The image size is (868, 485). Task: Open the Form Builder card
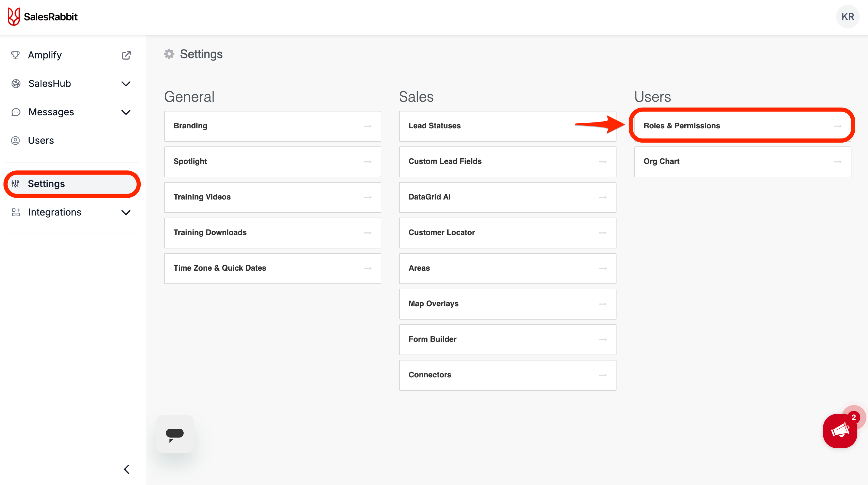click(x=507, y=339)
